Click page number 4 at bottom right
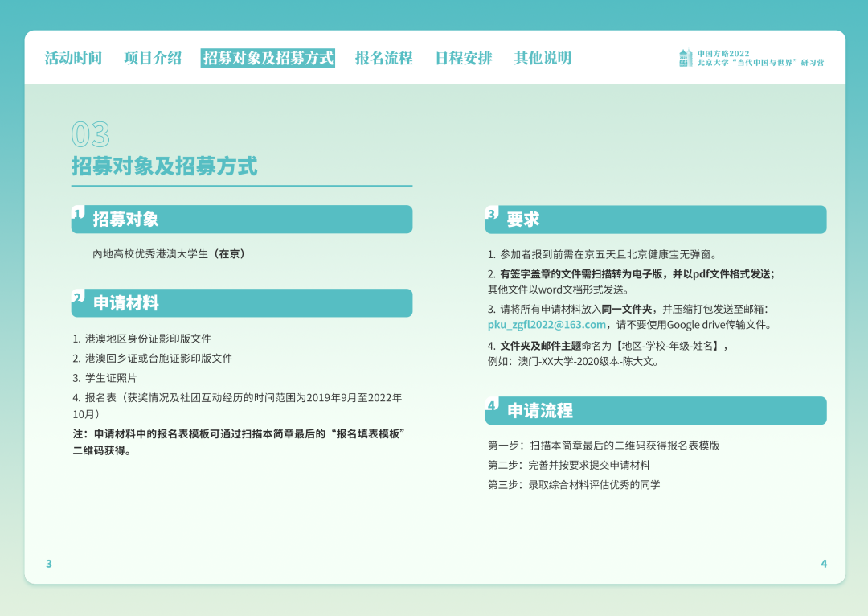868x616 pixels. pyautogui.click(x=823, y=564)
